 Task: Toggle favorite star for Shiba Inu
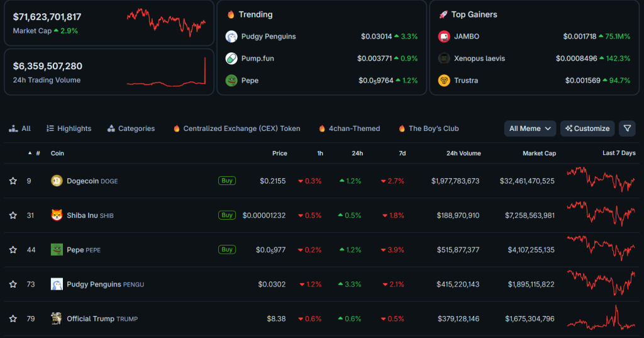coord(13,215)
